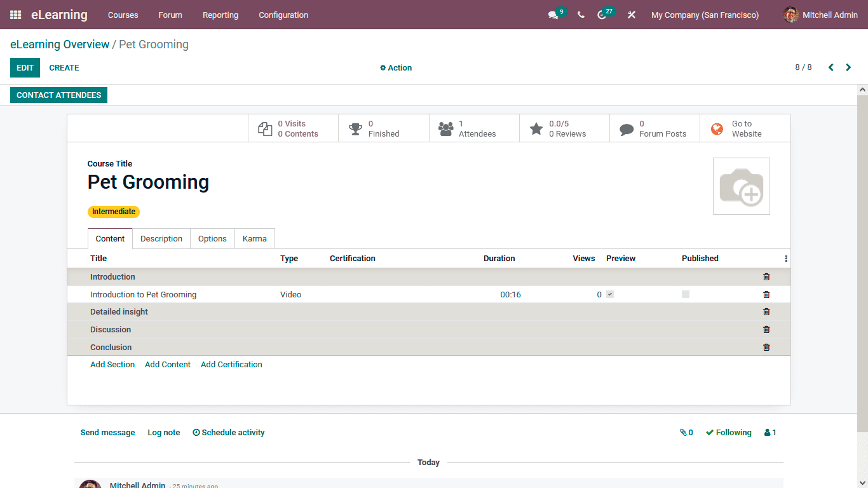Open the messages icon with badge 9

(x=553, y=15)
